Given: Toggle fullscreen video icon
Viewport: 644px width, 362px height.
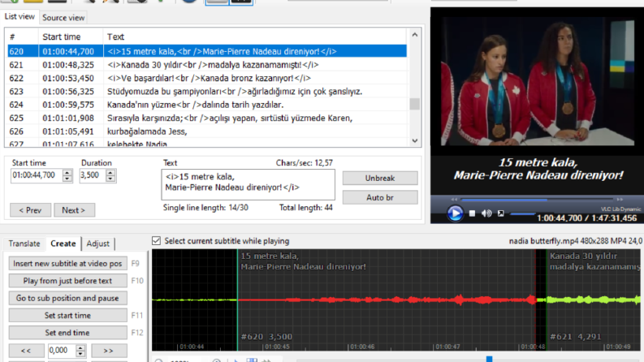Looking at the screenshot, I should (x=500, y=213).
